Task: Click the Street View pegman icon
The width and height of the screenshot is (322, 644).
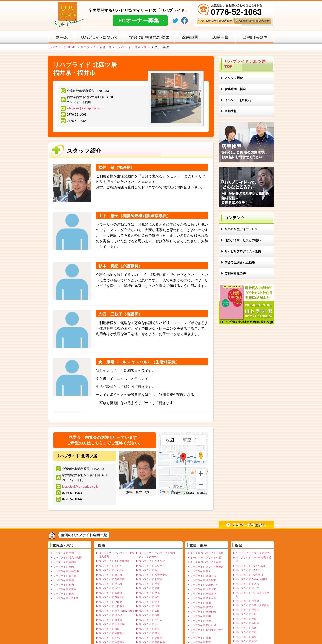Action: (x=201, y=455)
